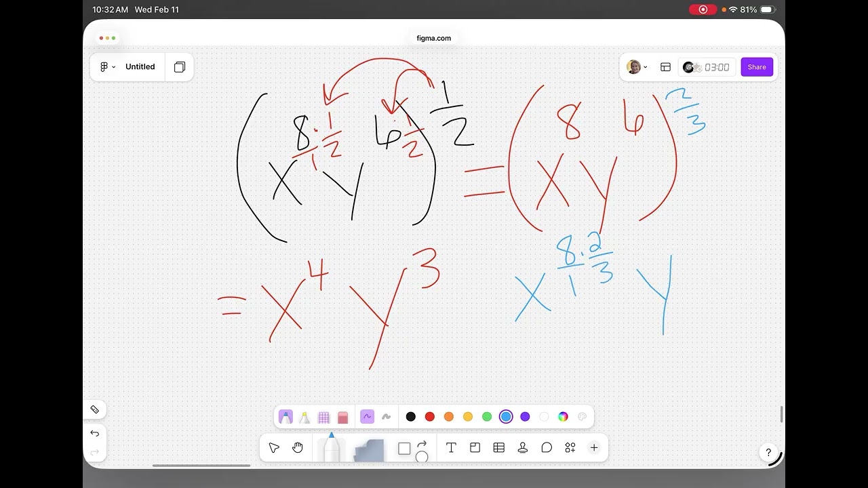The width and height of the screenshot is (868, 488).
Task: Select the Text tool
Action: click(451, 447)
